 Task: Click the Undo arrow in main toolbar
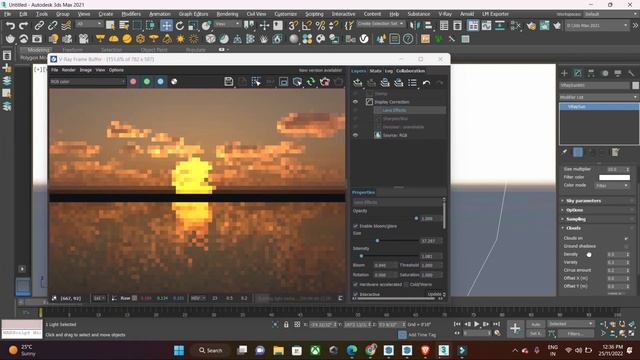click(10, 26)
